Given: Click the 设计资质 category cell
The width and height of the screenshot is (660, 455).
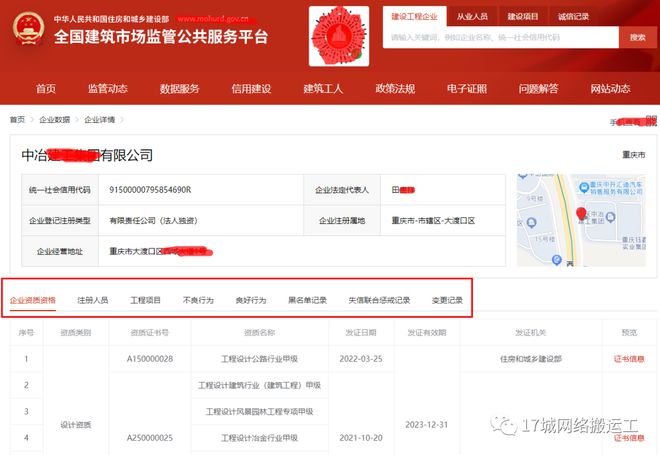Looking at the screenshot, I should (76, 425).
